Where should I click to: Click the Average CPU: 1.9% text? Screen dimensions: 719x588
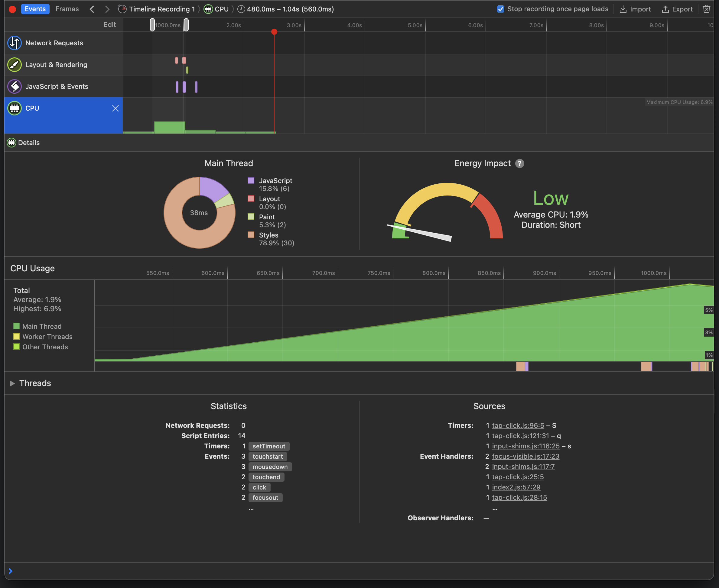click(551, 215)
